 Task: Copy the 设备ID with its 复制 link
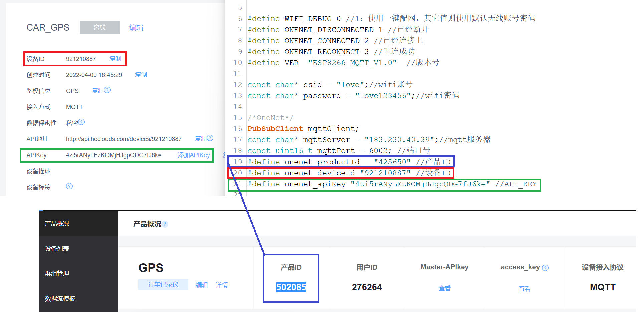pyautogui.click(x=115, y=59)
